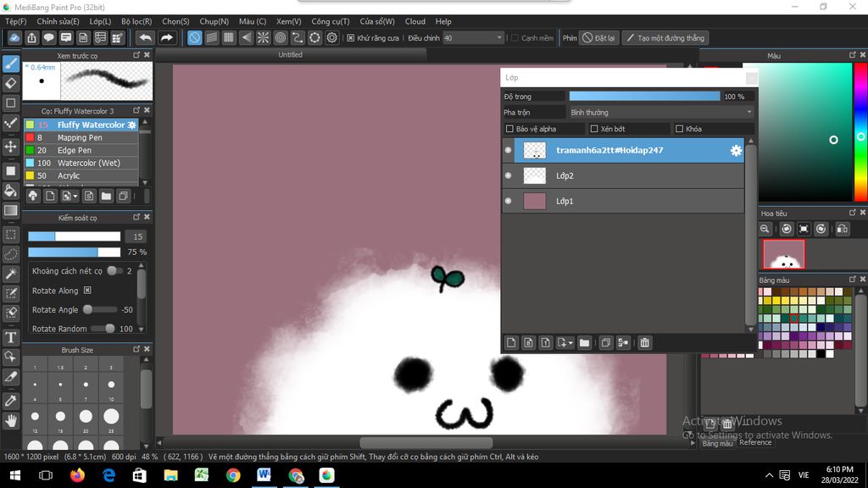Viewport: 868px width, 488px height.
Task: Click the Redo arrow
Action: coord(166,37)
